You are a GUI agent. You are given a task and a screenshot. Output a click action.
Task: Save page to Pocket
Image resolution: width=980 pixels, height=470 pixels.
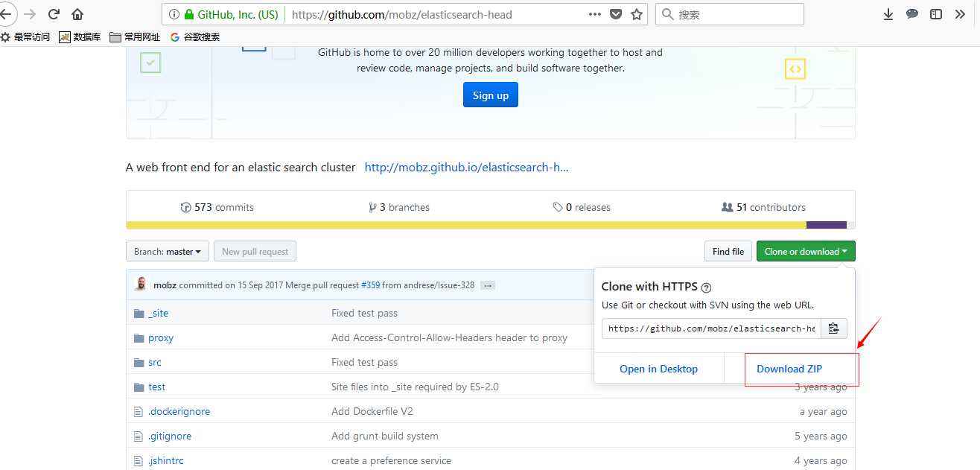(616, 14)
